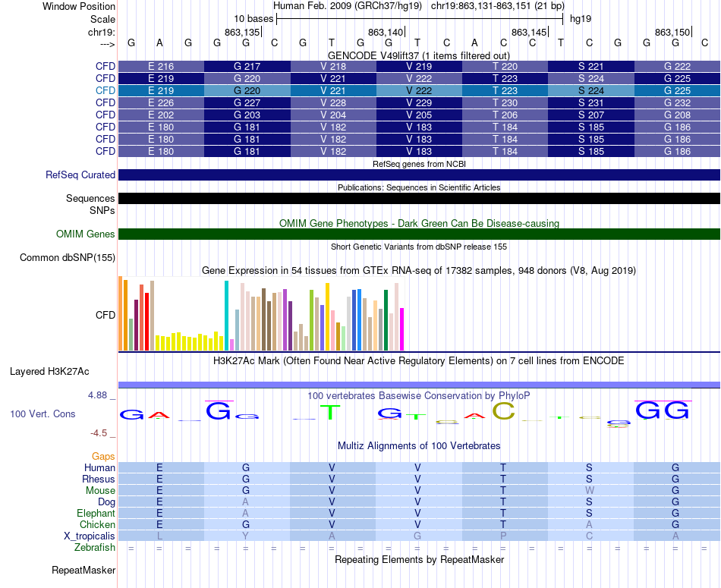Click codon E 216 in first CFD row
This screenshot has height=588, width=721.
point(161,66)
